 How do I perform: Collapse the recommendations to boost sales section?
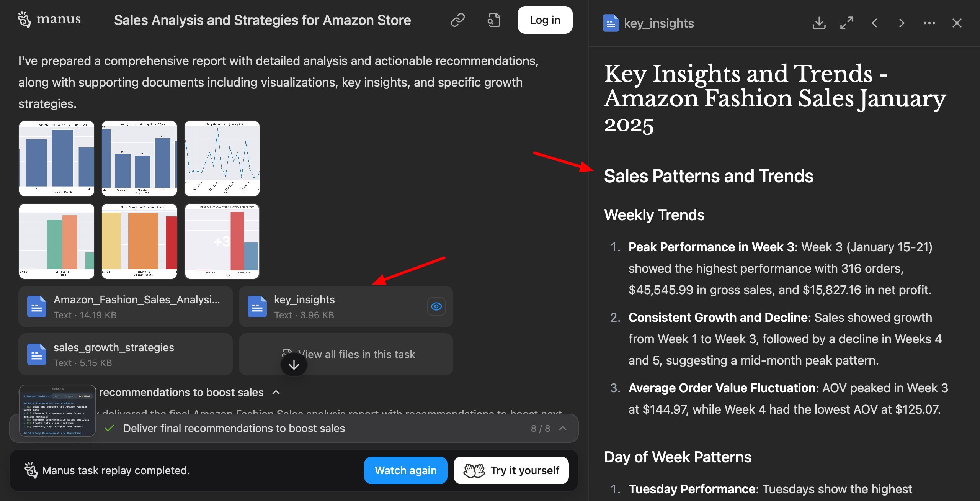pyautogui.click(x=276, y=392)
